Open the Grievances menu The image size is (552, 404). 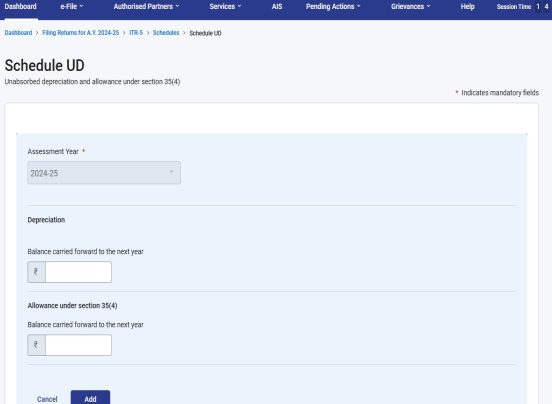(410, 6)
